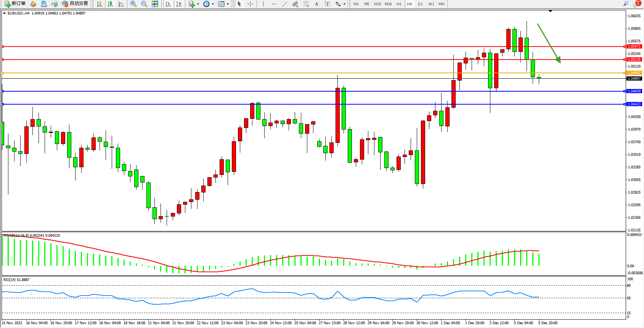Expand the indicators list dropdown arrow
Viewport: 644px width, 328px height.
pyautogui.click(x=198, y=4)
